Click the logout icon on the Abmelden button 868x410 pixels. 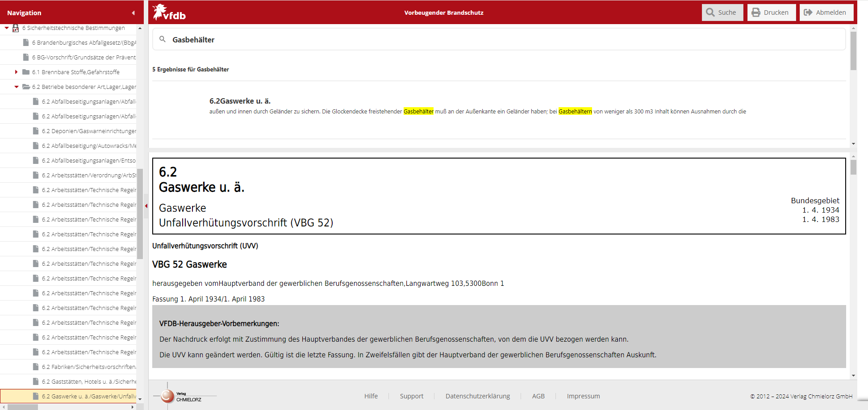[808, 12]
